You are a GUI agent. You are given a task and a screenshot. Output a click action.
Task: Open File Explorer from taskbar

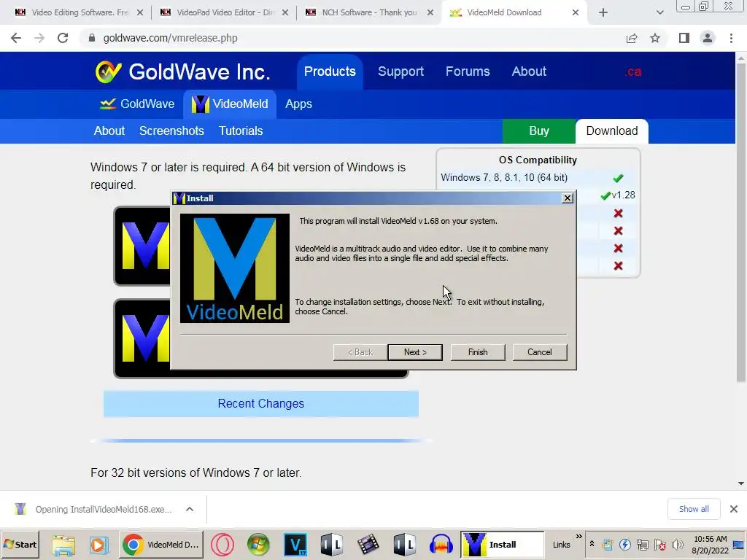(x=63, y=545)
